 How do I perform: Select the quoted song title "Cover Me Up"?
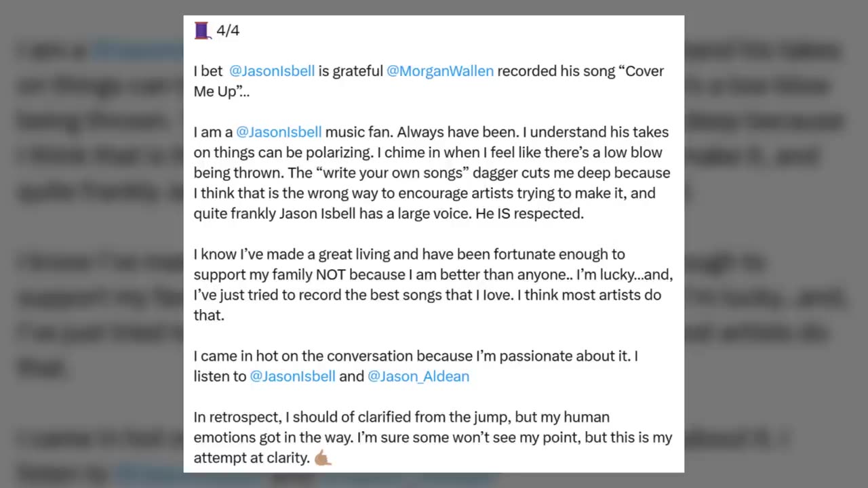[429, 81]
